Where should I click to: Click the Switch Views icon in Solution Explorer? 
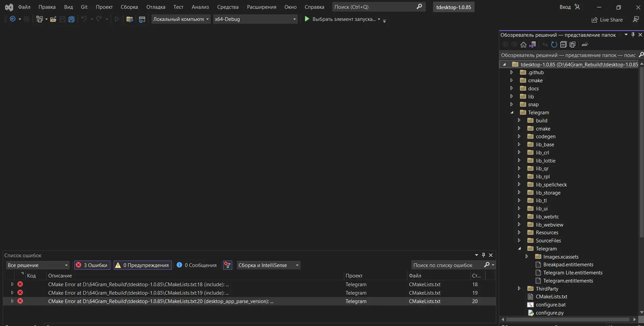coord(533,45)
